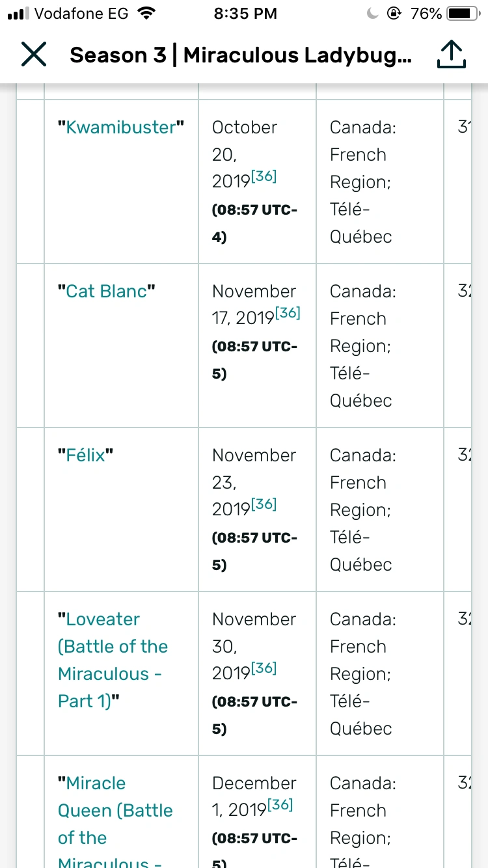Tap citation [36] beside November 30, 2019

click(x=264, y=669)
